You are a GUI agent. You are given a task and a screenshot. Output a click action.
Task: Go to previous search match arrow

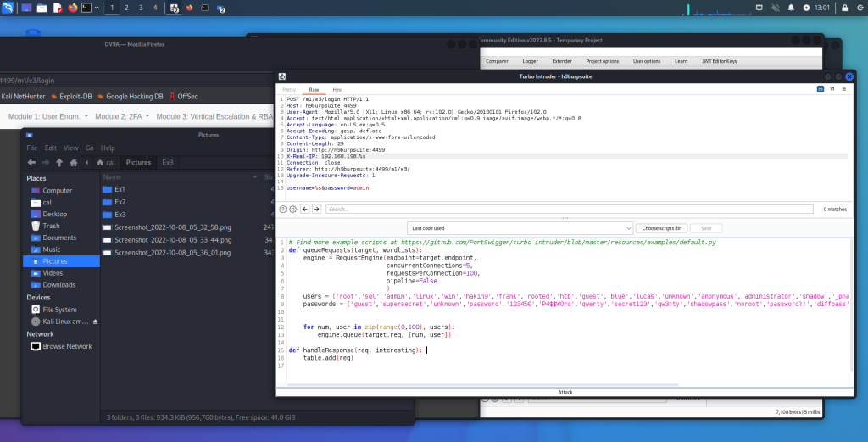point(305,210)
